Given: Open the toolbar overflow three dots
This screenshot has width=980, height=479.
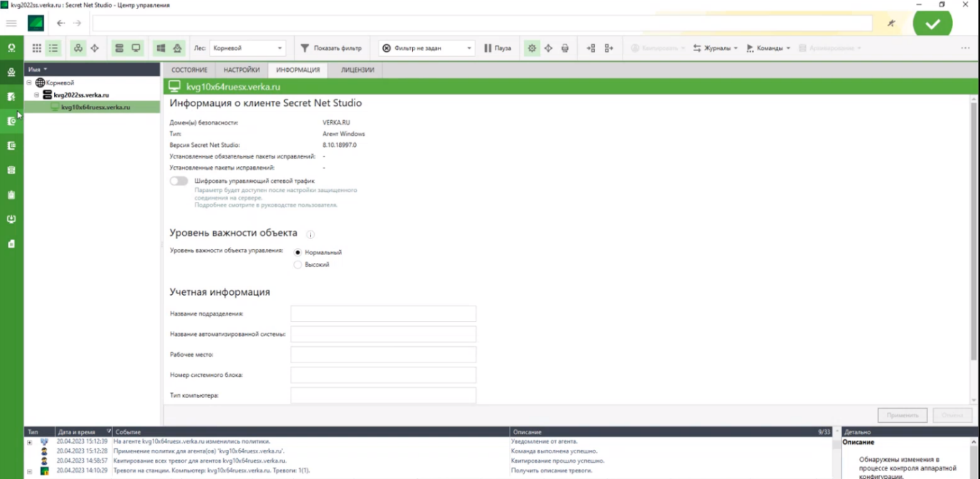Looking at the screenshot, I should point(965,48).
